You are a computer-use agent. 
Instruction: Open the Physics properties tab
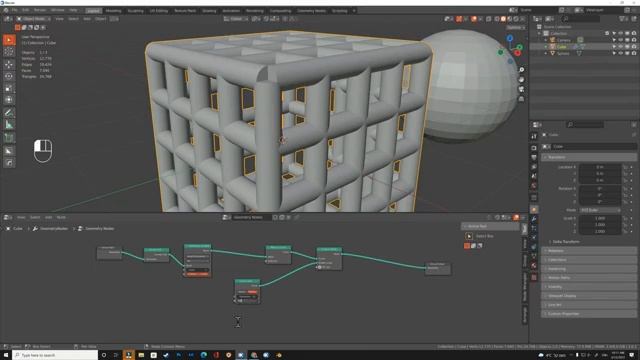[534, 238]
